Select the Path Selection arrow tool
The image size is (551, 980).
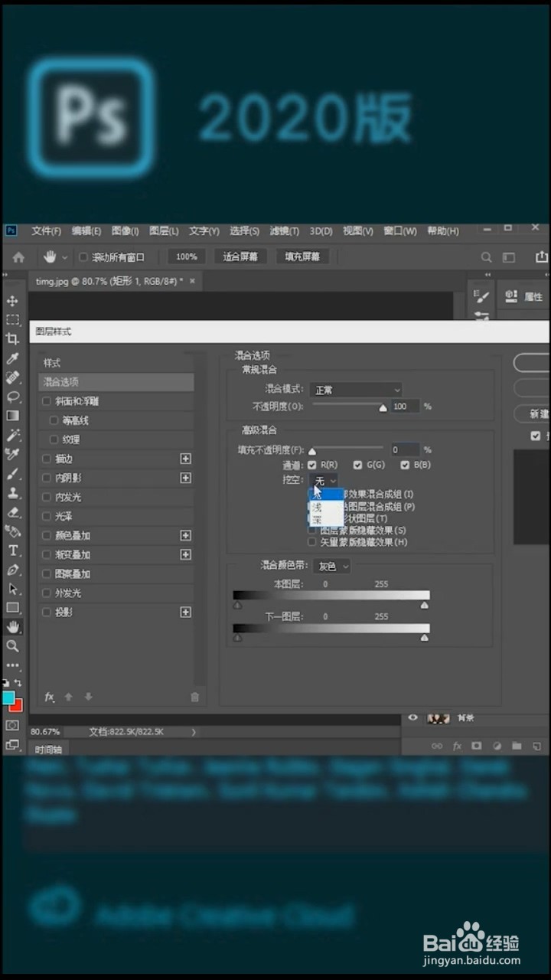12,589
